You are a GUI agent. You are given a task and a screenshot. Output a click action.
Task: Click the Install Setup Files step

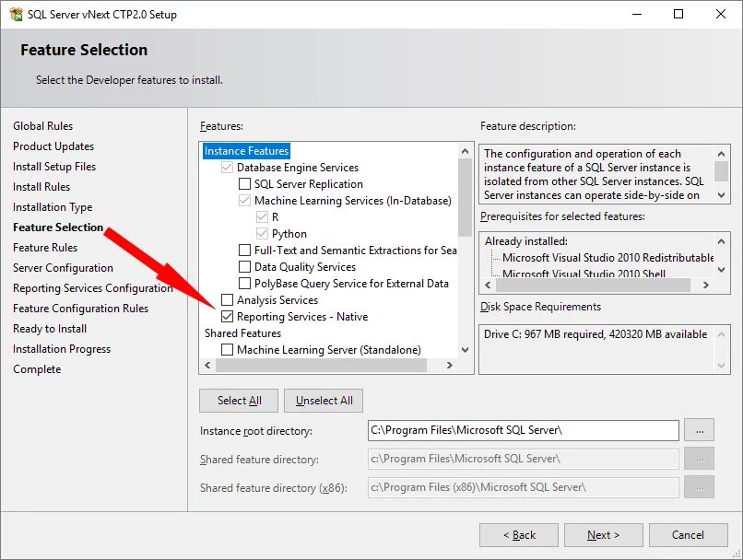tap(54, 167)
